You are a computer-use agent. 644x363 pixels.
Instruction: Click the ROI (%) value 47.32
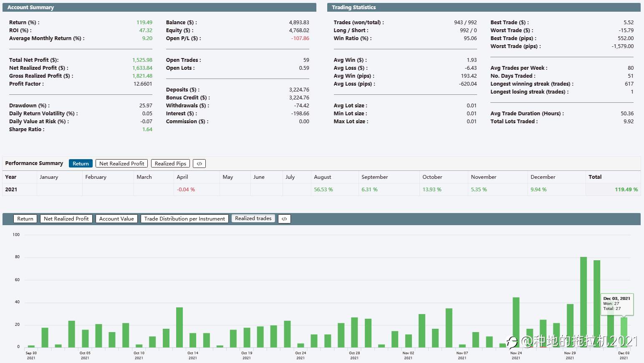(146, 30)
